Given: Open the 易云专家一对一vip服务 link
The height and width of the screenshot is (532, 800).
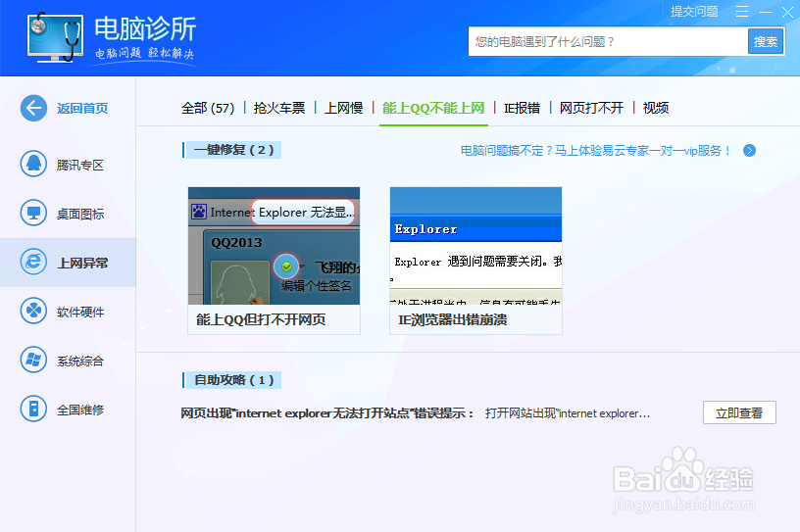Looking at the screenshot, I should [595, 151].
